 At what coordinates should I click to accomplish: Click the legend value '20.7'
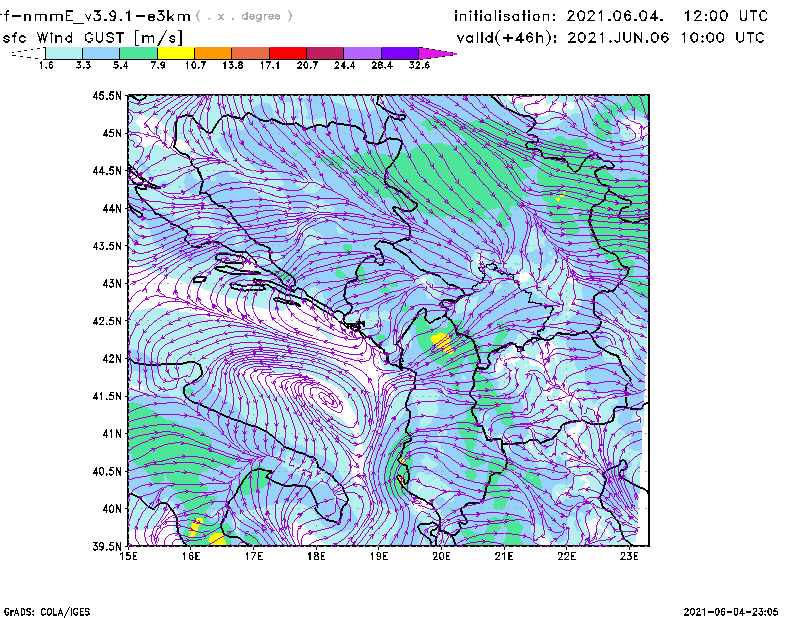(x=307, y=65)
